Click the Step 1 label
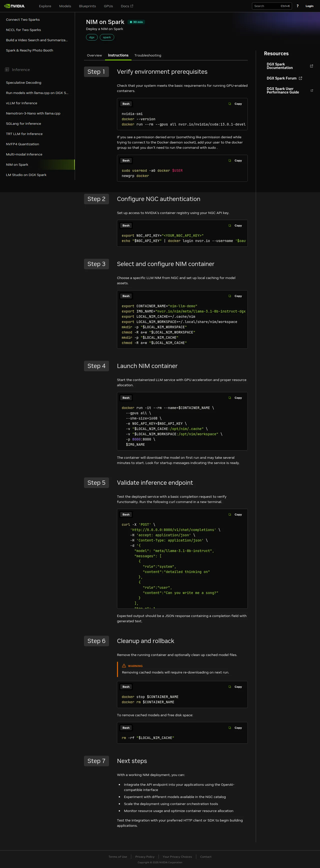Screen dimensions: 320x868 click(x=96, y=72)
